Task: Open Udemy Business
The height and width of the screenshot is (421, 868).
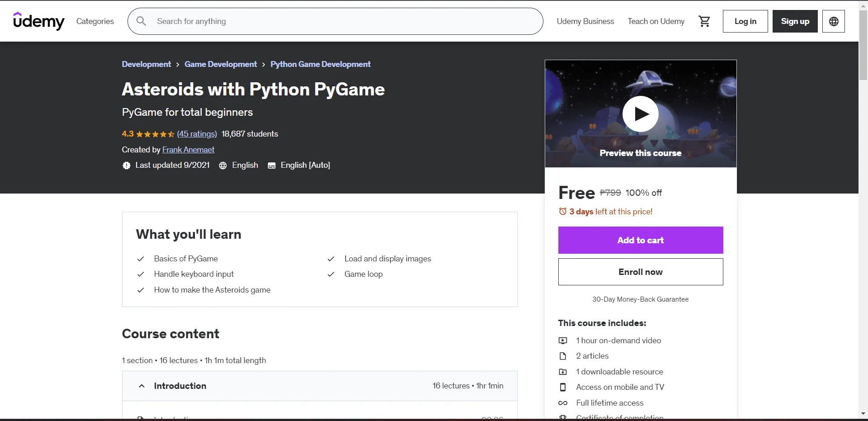Action: point(585,21)
